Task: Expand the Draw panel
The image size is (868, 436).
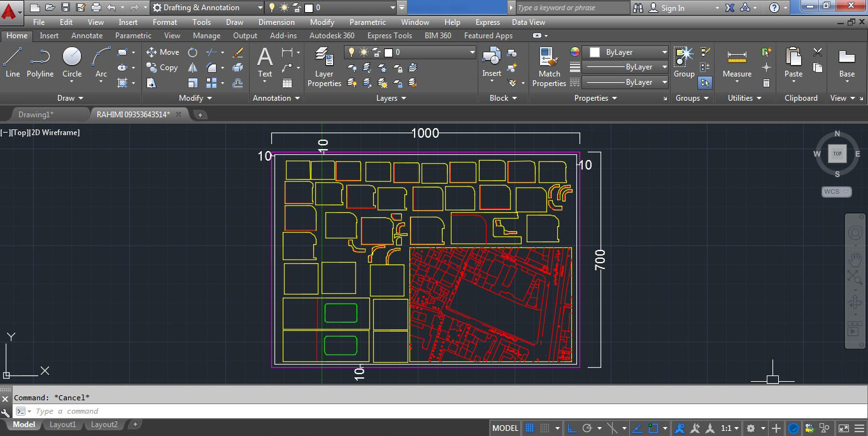Action: coord(71,98)
